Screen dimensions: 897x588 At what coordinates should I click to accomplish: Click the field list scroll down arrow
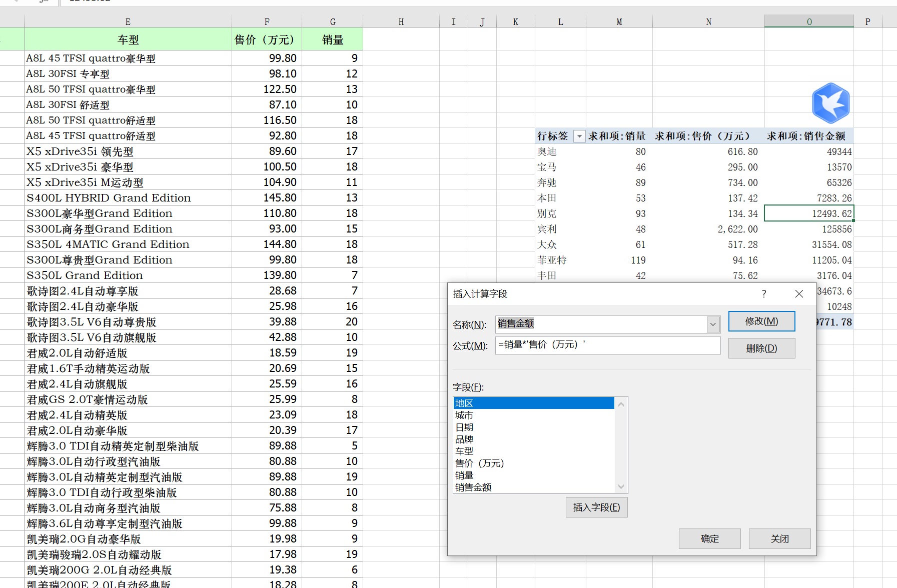[x=621, y=486]
